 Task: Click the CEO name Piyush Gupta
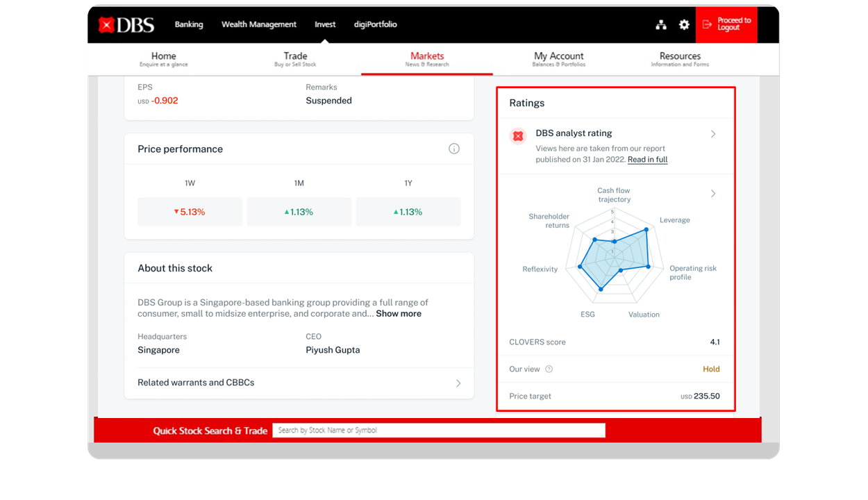(333, 350)
